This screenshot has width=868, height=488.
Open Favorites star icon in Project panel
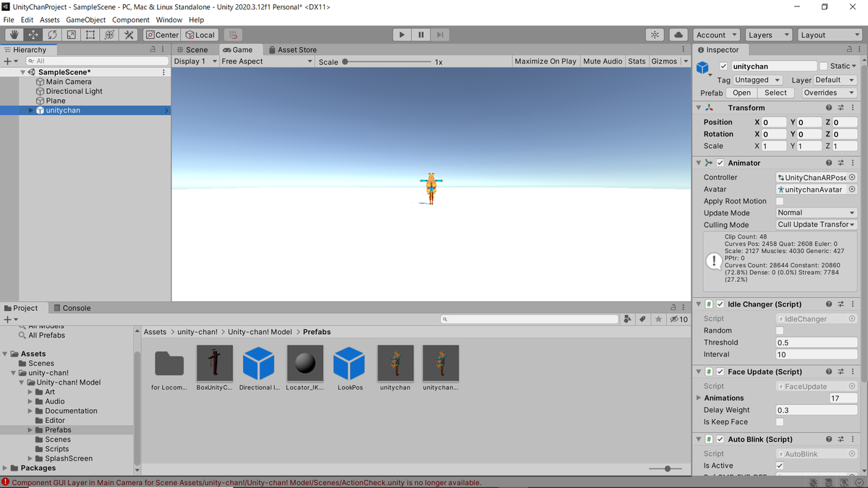658,319
